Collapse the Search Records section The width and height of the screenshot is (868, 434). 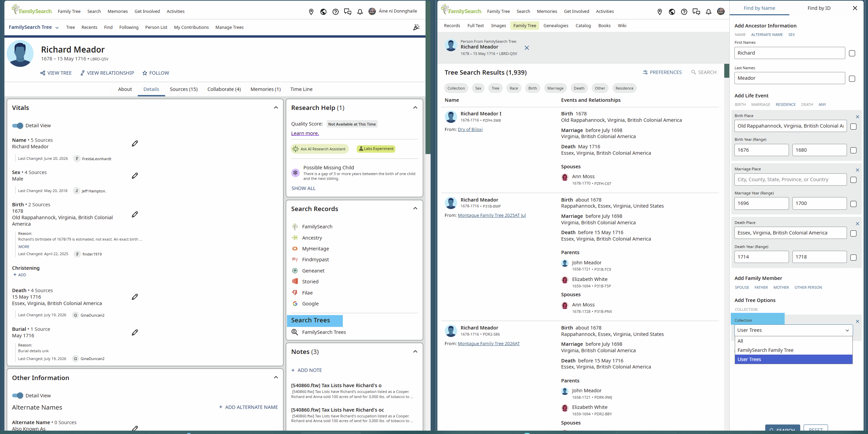click(415, 208)
